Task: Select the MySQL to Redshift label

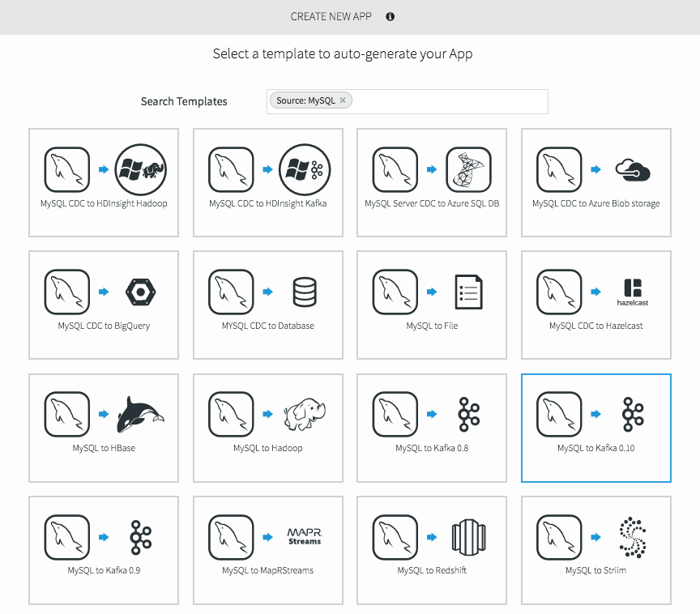Action: click(432, 570)
